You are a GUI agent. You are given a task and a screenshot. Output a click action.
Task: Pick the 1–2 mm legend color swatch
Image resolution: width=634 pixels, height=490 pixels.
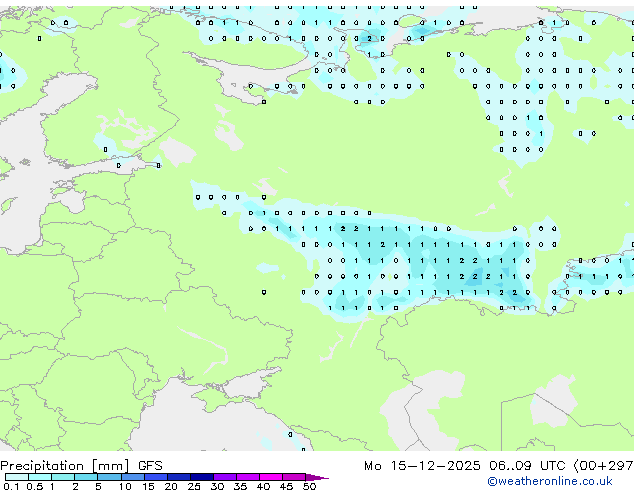coord(63,477)
